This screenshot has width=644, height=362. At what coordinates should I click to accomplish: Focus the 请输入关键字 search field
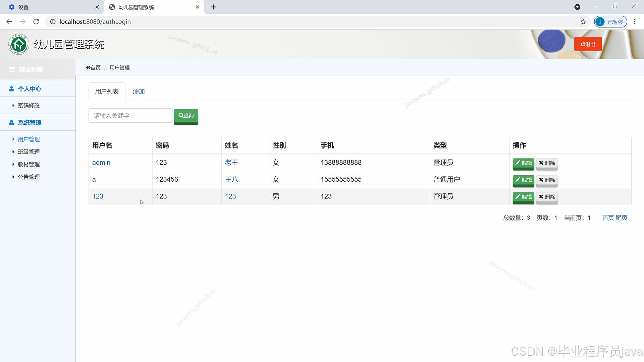coord(130,116)
